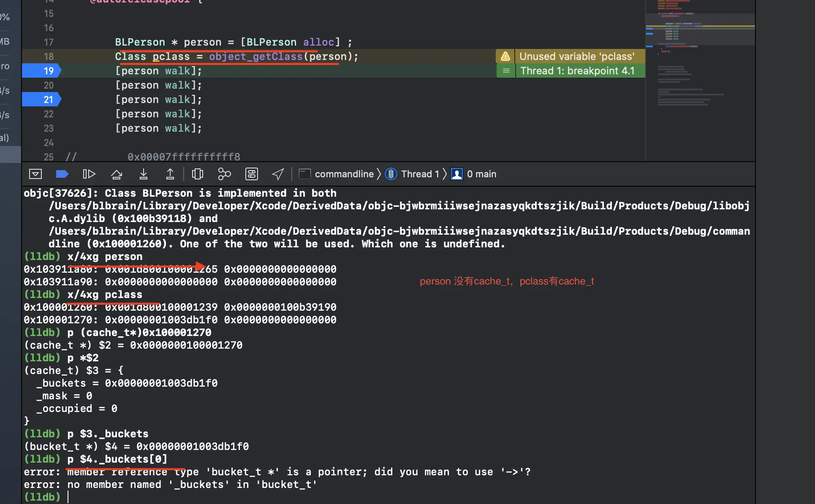Click the Step Over button

117,174
